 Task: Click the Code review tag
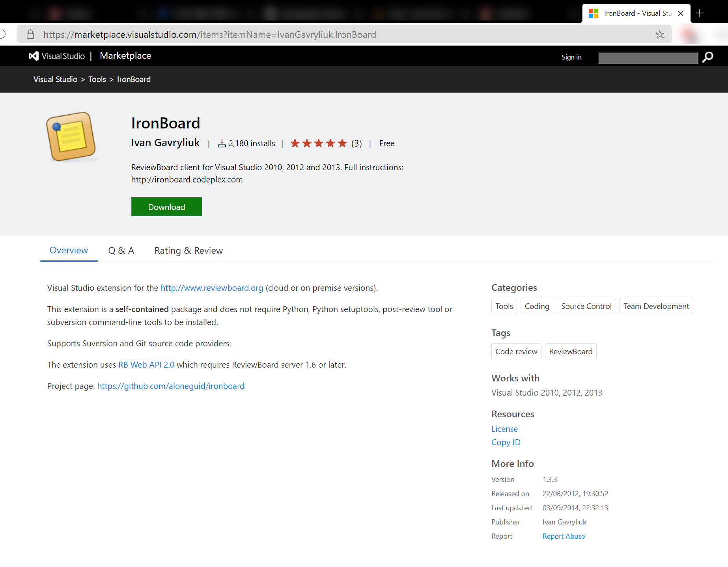pos(516,351)
